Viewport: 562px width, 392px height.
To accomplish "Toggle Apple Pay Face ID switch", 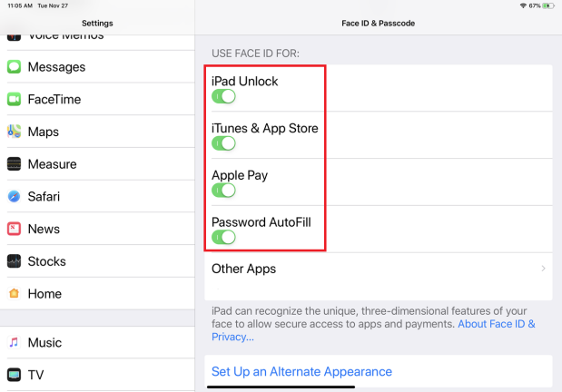I will click(223, 191).
